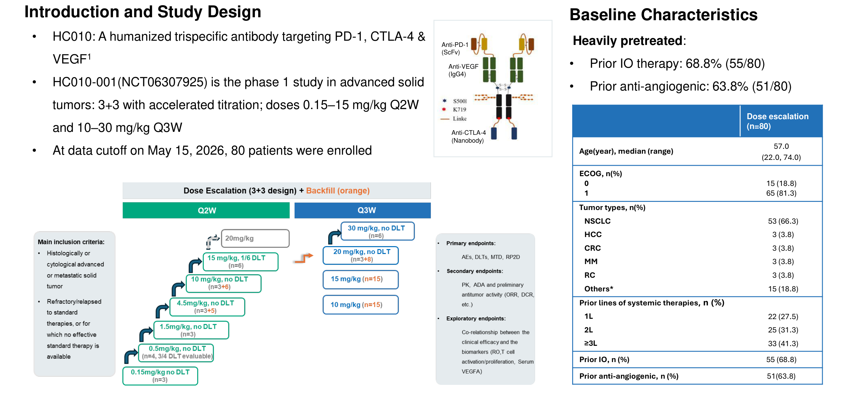This screenshot has width=868, height=393.
Task: Click the Main inclusion criteria panel heading
Action: tap(71, 242)
